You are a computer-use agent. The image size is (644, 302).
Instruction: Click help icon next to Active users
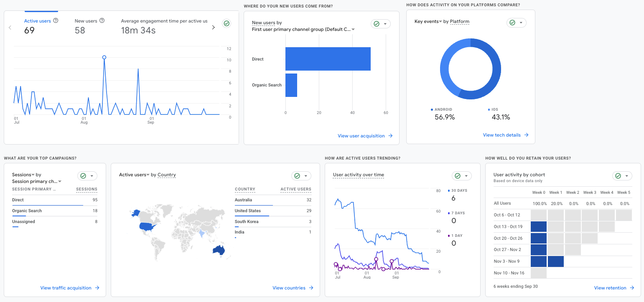coord(56,21)
